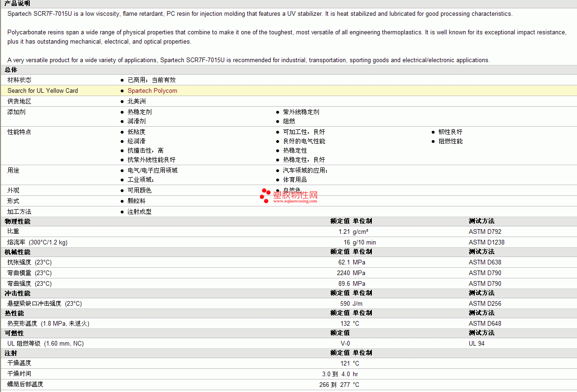Click the 悬壁梁缺口冲击强度 (23°C) label
This screenshot has width=577, height=392.
45,304
